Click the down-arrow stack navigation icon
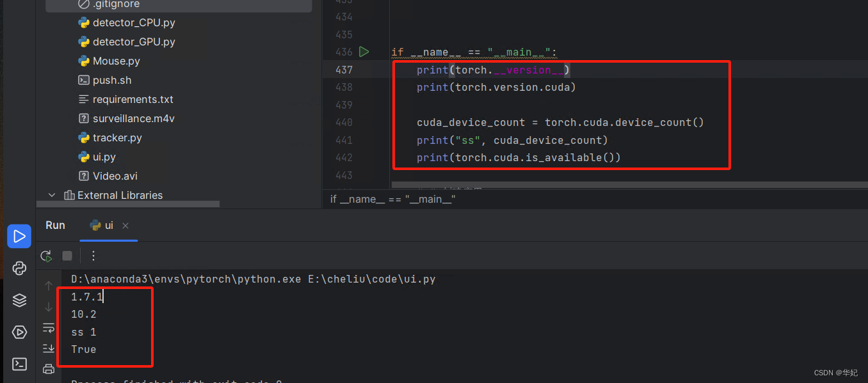The height and width of the screenshot is (383, 868). point(48,307)
